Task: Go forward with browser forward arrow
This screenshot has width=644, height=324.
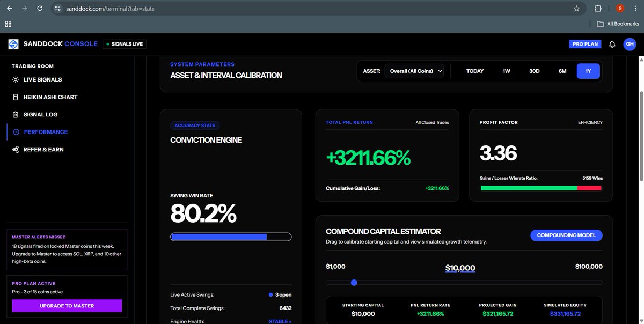Action: point(25,9)
